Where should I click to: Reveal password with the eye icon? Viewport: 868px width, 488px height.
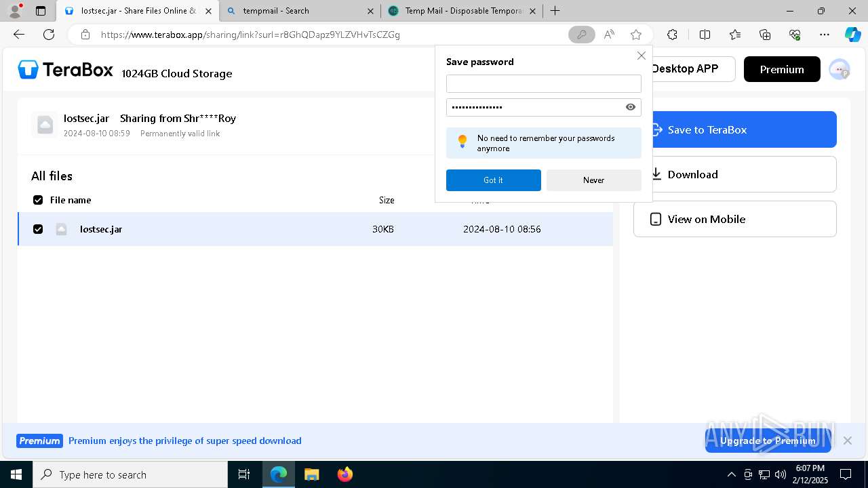click(x=631, y=107)
